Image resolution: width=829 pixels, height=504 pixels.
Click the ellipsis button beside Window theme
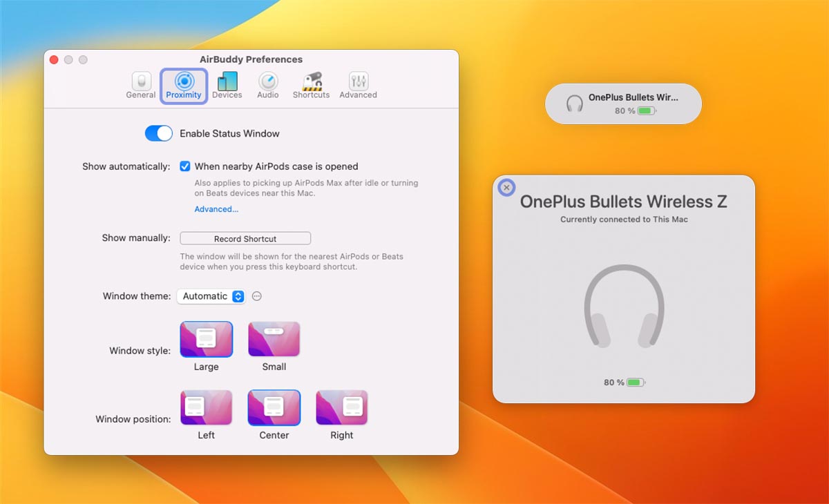(x=257, y=296)
